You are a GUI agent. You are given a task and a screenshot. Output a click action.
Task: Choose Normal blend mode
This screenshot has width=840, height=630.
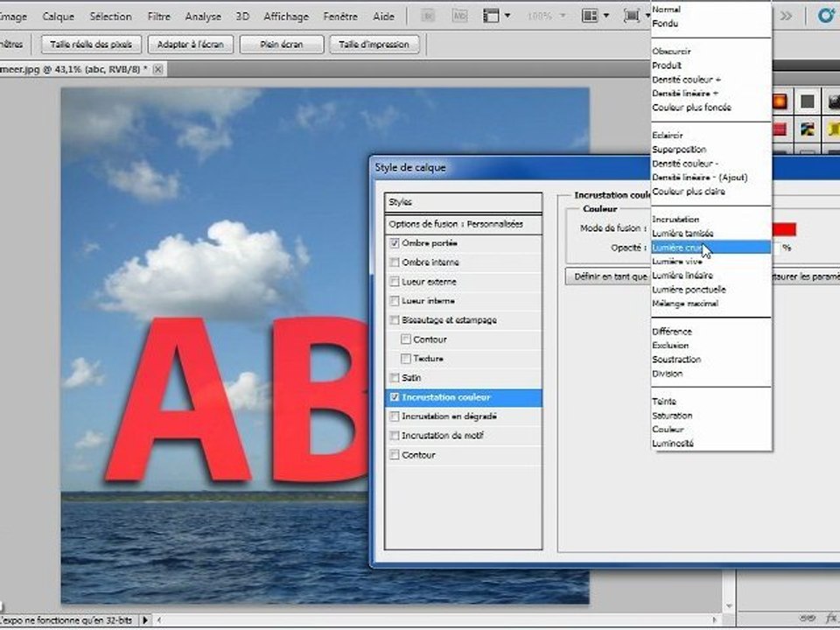667,10
